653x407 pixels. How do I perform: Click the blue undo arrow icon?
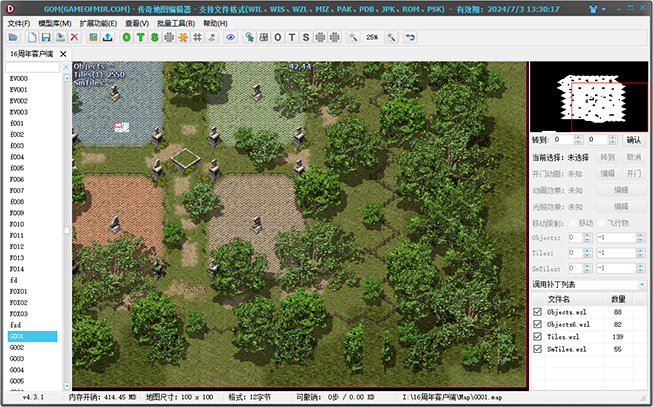pos(410,37)
